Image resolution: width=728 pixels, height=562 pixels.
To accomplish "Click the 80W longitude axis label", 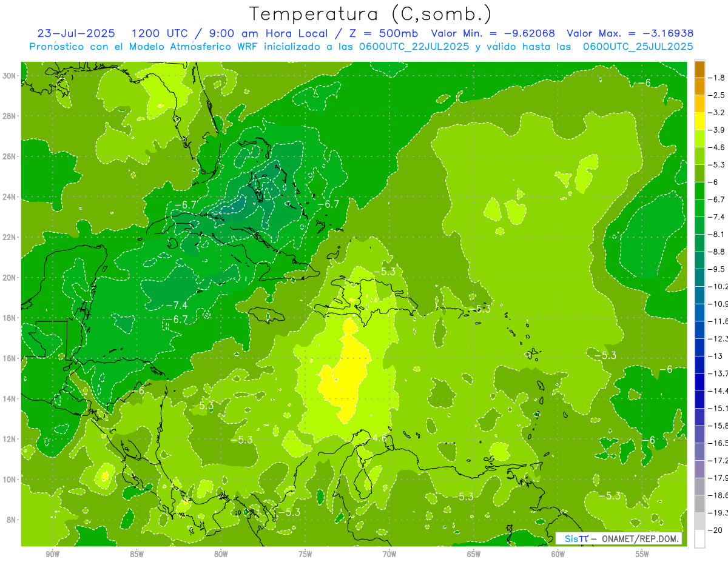I will click(x=221, y=554).
